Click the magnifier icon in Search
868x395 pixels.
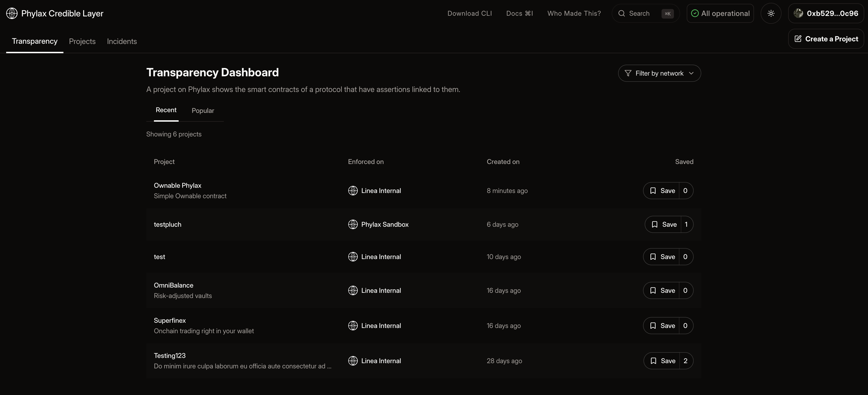[621, 14]
